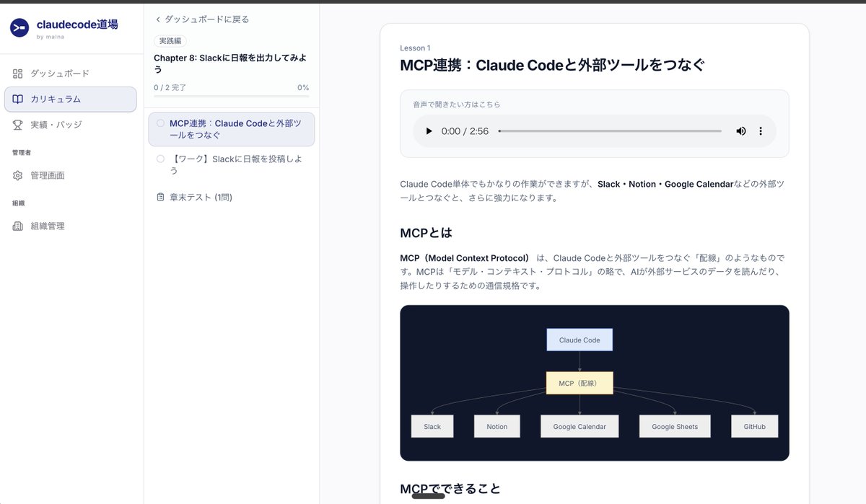
Task: Click the audio progress seek bar
Action: (x=610, y=131)
